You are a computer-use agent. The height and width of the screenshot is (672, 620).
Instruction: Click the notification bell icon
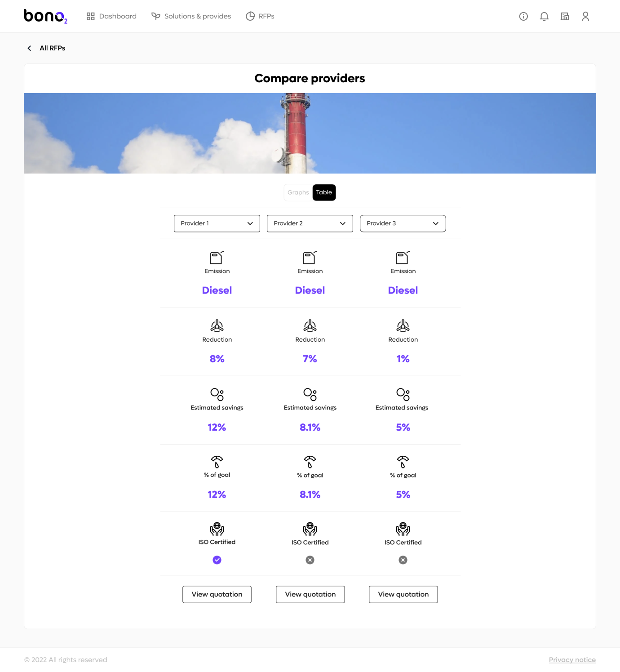click(x=544, y=16)
